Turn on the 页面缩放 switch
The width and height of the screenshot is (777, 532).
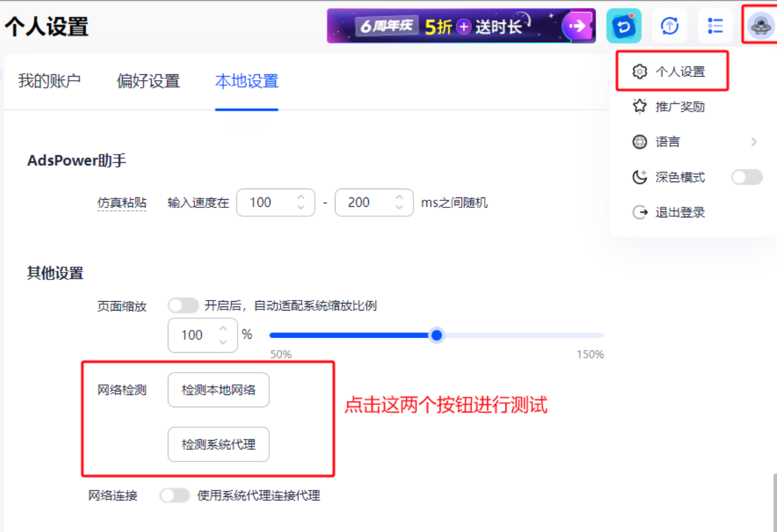[x=183, y=305]
